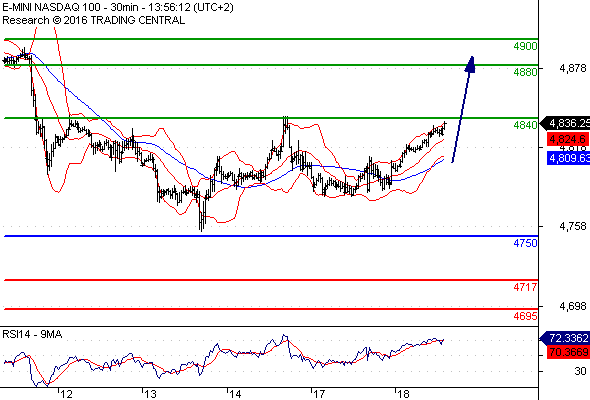Screen dimensions: 590x400
Task: Click the RSI axis value 30
Action: (581, 371)
